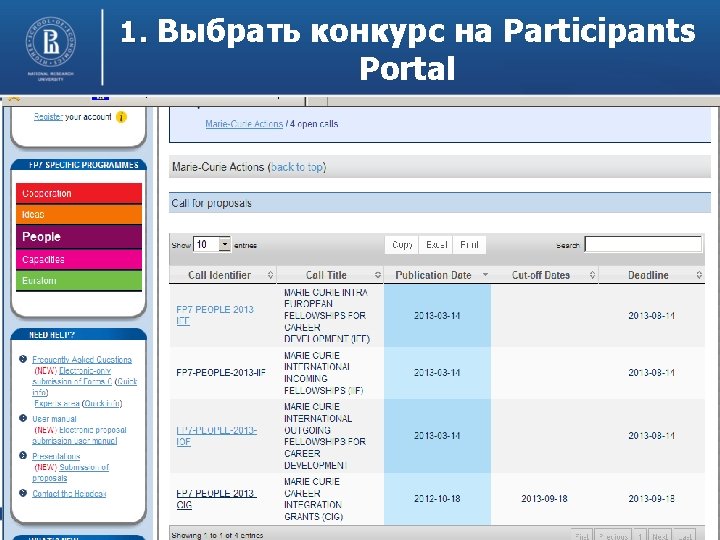
Task: Sort by the Call Title column
Action: [330, 275]
